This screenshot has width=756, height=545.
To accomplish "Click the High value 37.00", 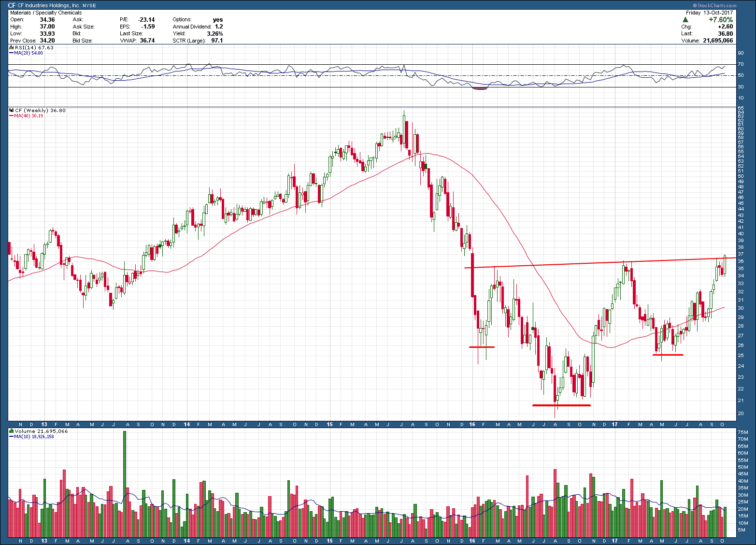I will click(47, 27).
